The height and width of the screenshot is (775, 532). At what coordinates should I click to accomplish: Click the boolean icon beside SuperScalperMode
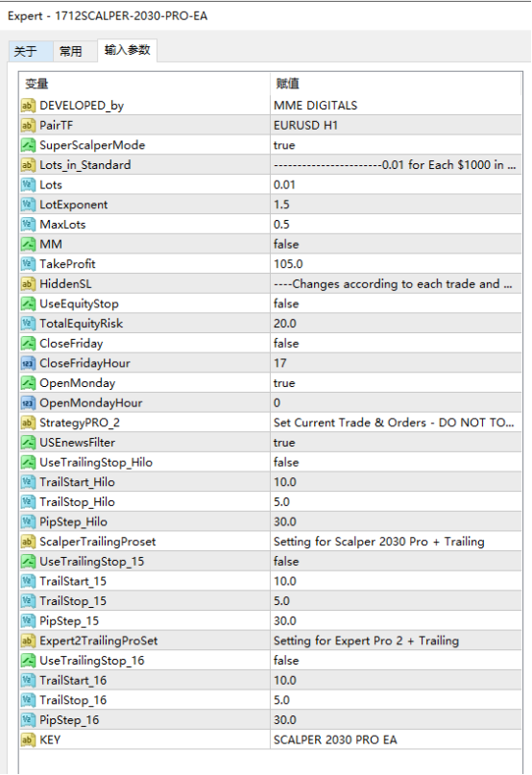28,145
